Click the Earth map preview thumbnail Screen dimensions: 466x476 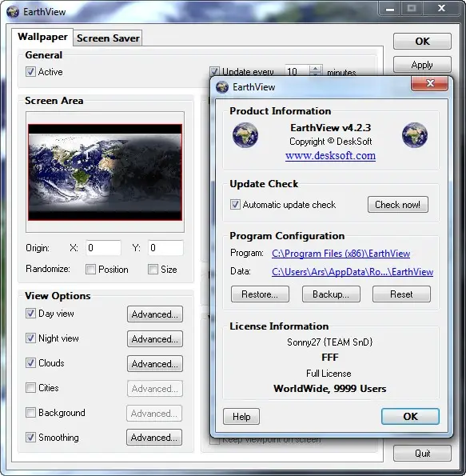[x=105, y=172]
